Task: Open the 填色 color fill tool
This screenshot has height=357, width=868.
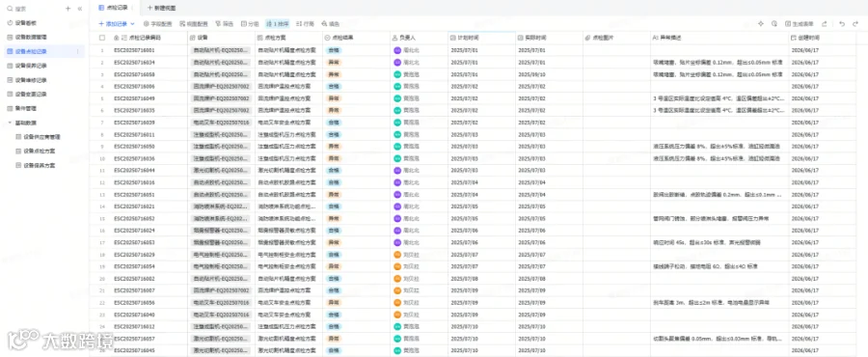Action: [x=331, y=24]
